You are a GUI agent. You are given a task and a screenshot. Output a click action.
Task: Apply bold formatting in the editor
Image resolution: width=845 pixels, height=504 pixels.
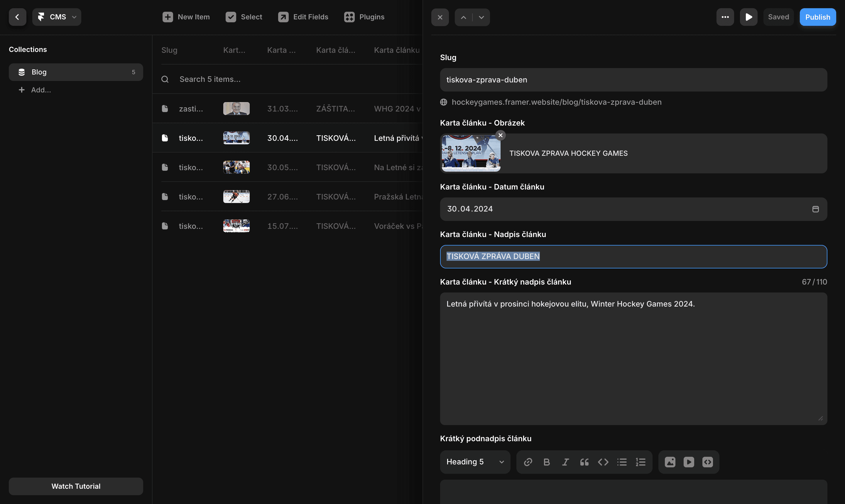point(547,462)
